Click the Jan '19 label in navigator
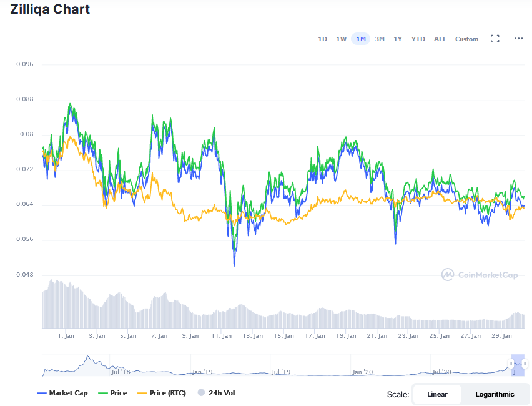Image resolution: width=532 pixels, height=406 pixels. pos(202,372)
